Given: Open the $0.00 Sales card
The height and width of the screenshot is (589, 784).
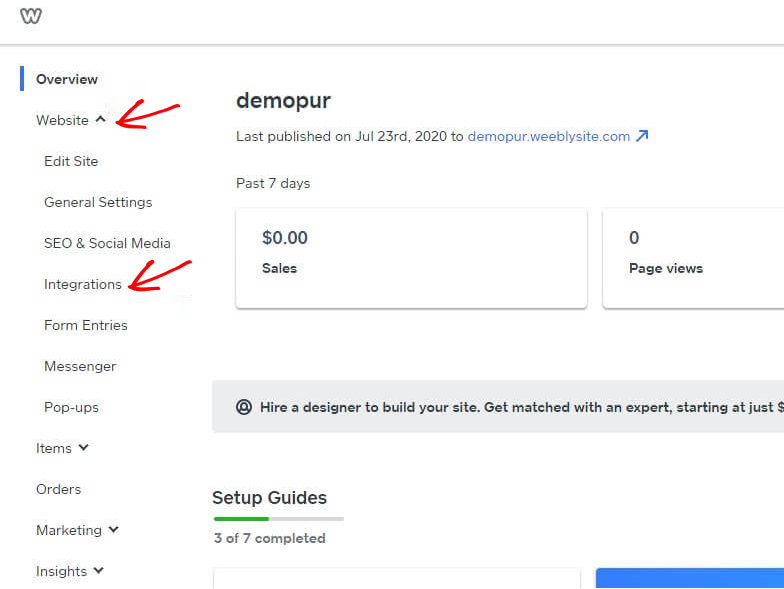Looking at the screenshot, I should (411, 258).
